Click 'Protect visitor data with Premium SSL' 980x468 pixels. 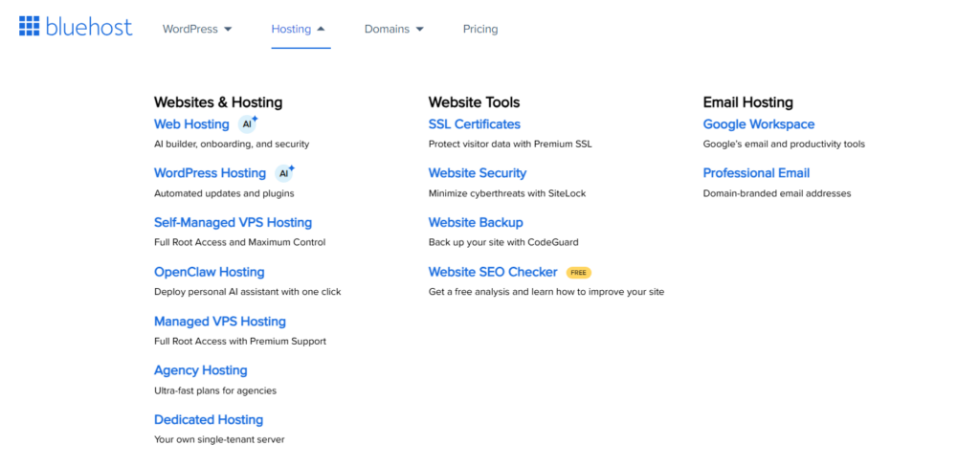click(x=510, y=145)
